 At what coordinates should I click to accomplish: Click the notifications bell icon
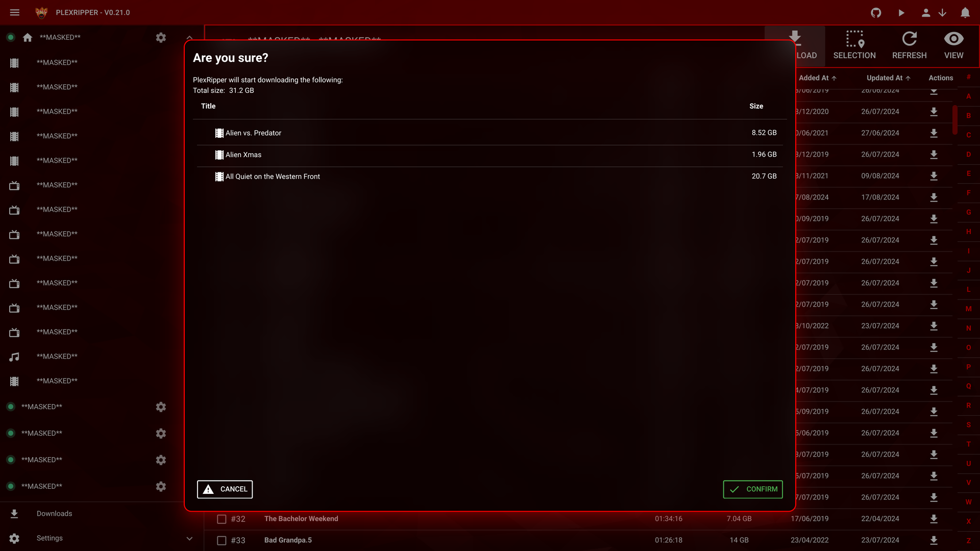(965, 13)
